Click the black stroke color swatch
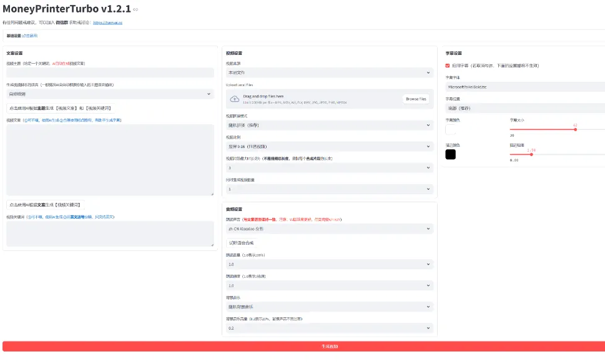The width and height of the screenshot is (605, 364). pos(451,154)
